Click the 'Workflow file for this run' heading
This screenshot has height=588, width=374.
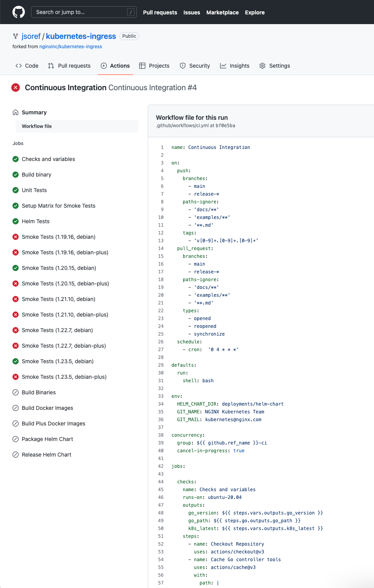[x=192, y=117]
